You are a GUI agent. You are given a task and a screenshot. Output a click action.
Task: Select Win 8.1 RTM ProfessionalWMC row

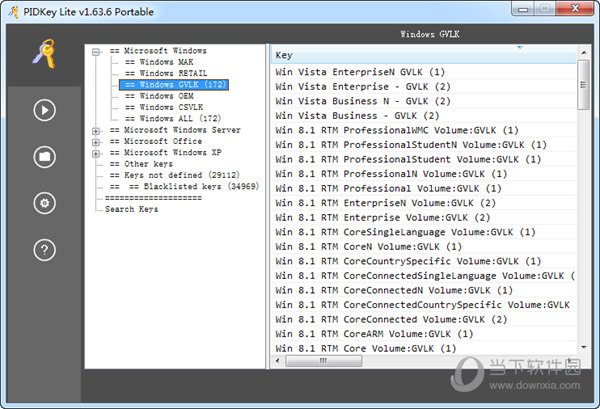point(424,130)
